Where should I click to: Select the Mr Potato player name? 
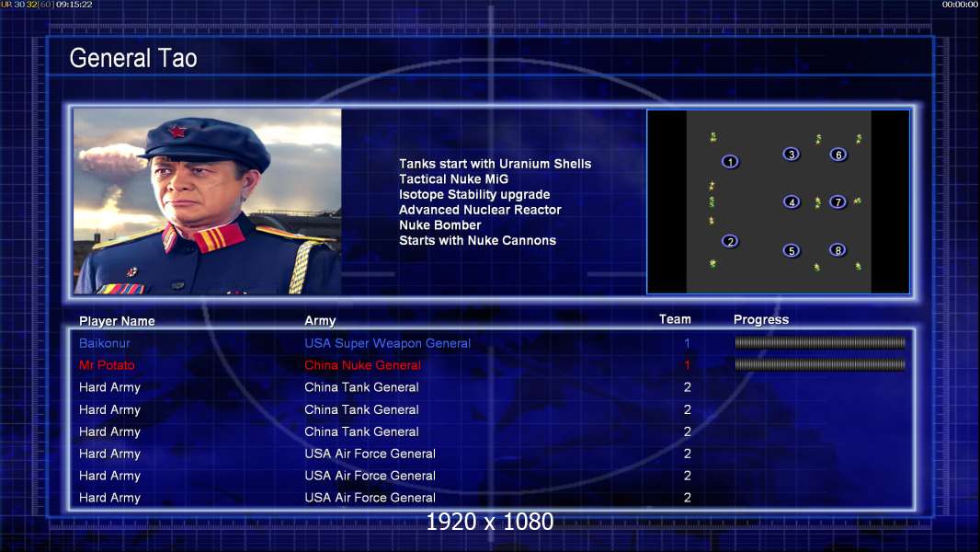point(107,365)
